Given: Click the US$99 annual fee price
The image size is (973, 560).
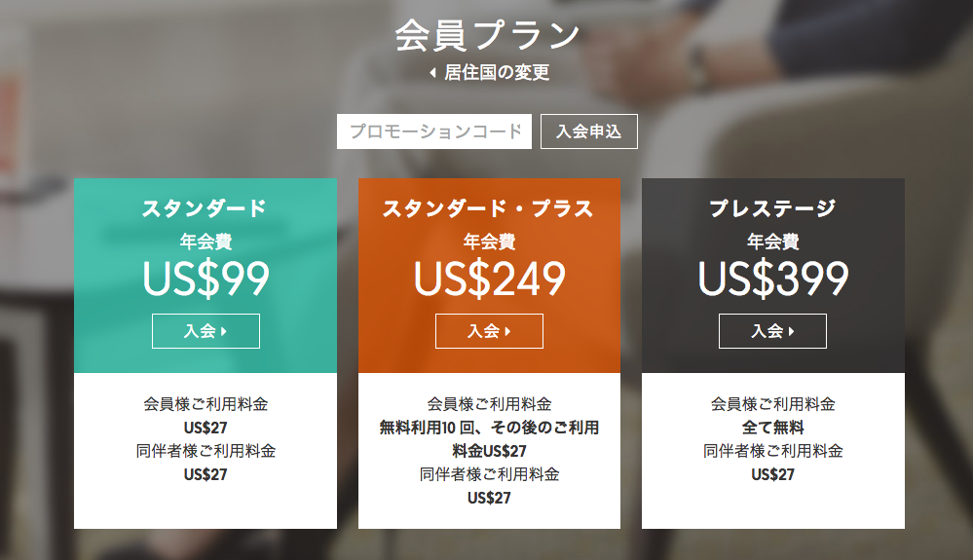Looking at the screenshot, I should (x=206, y=279).
